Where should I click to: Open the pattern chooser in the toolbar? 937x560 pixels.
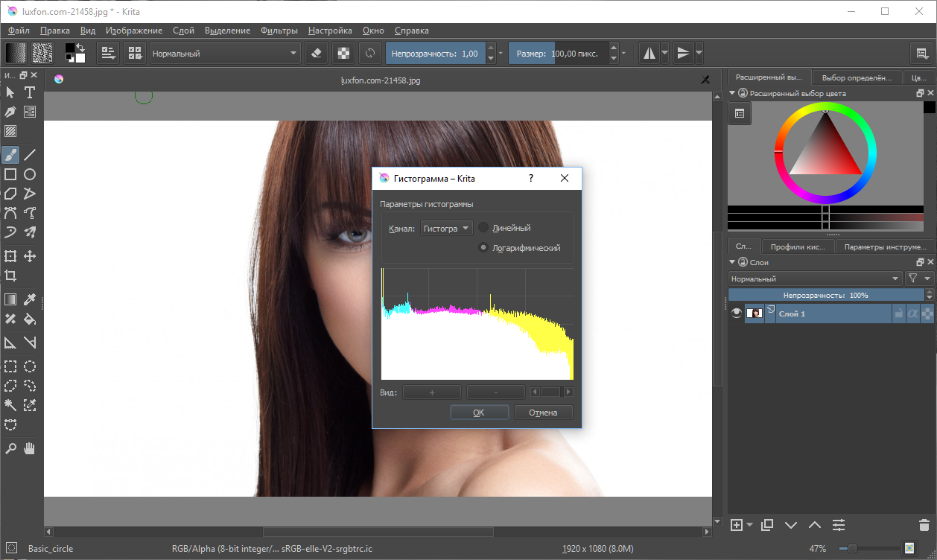(42, 53)
